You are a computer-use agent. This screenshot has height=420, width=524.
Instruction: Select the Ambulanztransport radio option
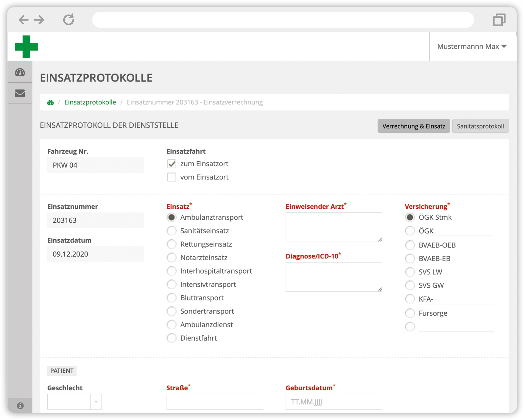tap(171, 217)
